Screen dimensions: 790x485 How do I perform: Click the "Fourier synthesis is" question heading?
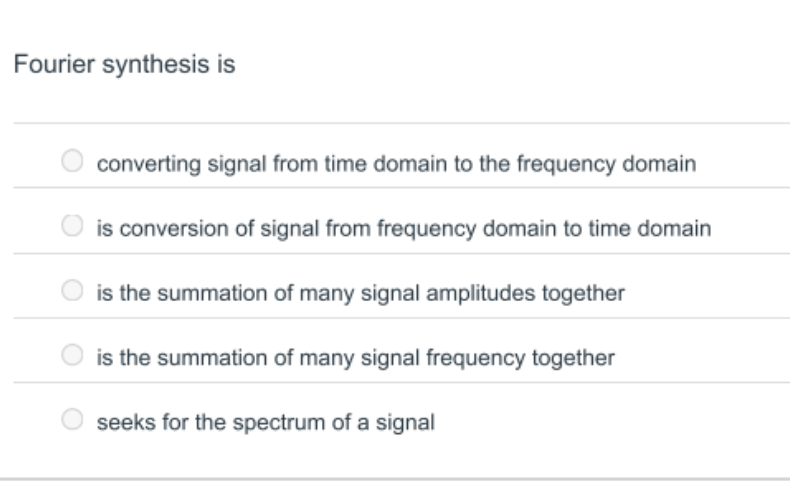tap(124, 64)
